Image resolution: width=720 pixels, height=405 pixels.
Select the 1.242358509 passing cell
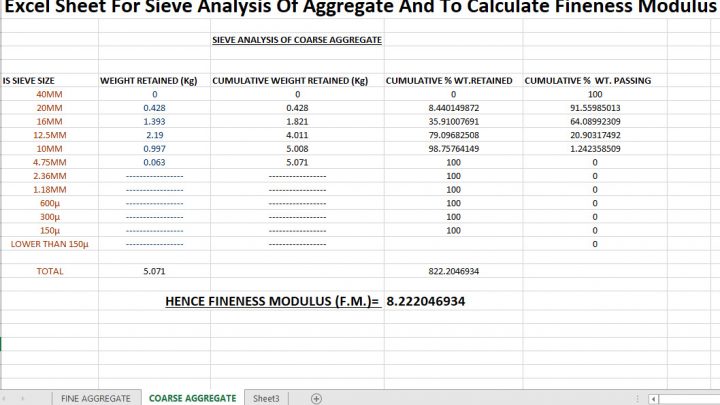595,149
